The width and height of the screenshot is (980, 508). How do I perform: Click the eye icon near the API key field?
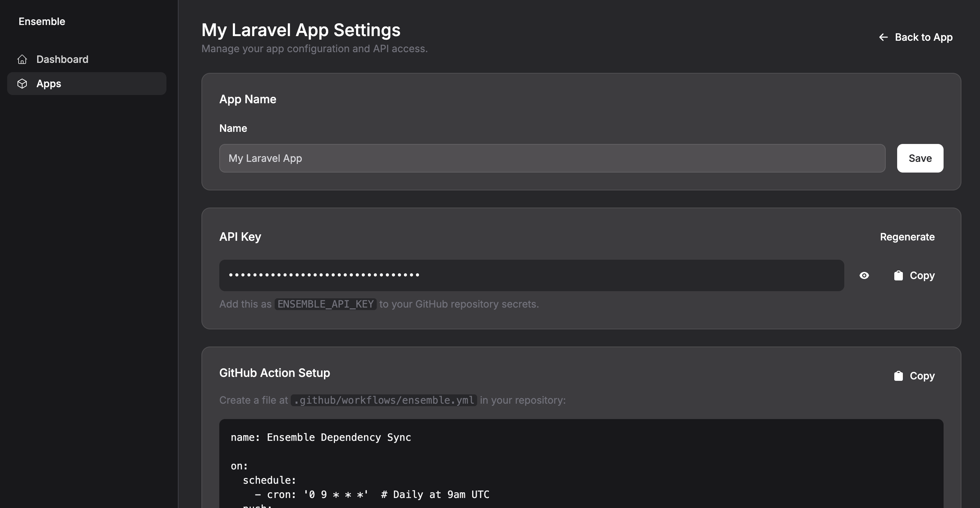pyautogui.click(x=864, y=275)
